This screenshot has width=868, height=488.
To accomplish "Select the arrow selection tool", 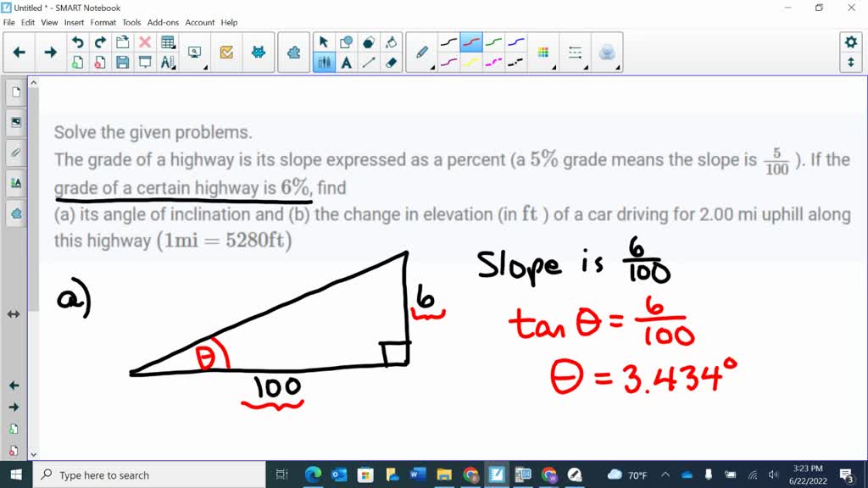I will pos(324,42).
